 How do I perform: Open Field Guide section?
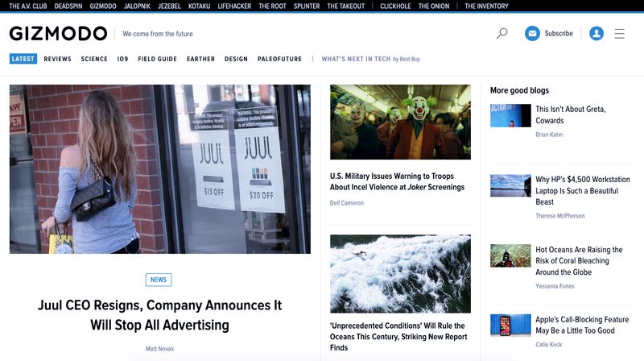pyautogui.click(x=157, y=59)
